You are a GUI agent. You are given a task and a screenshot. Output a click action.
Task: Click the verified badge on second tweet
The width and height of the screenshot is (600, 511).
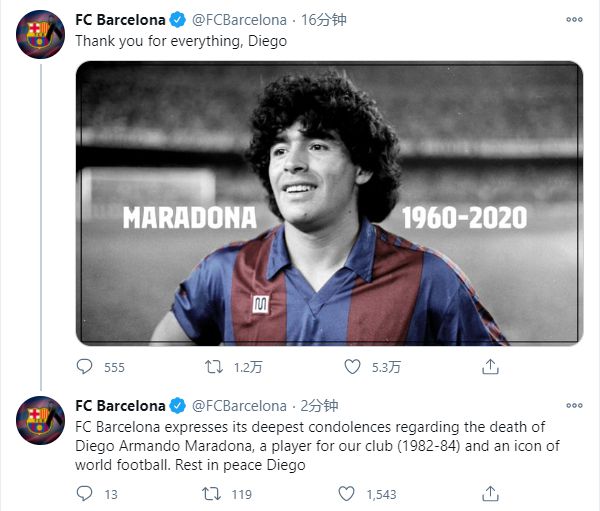point(178,406)
